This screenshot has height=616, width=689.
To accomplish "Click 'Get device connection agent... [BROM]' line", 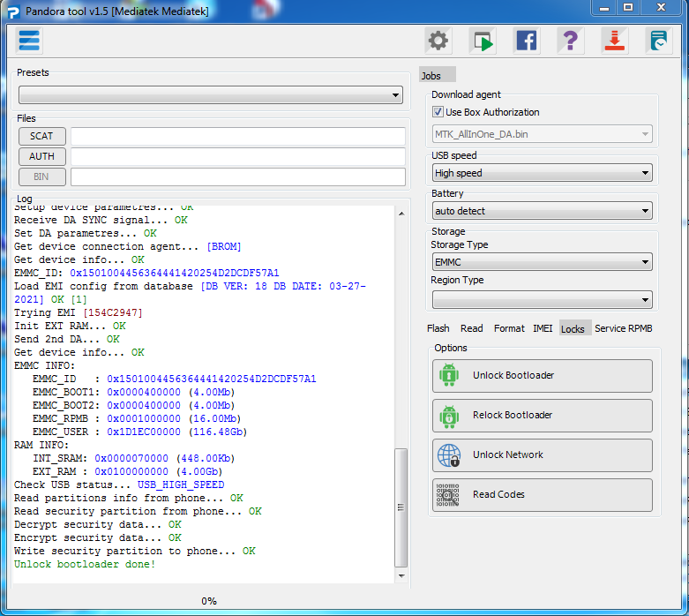I will click(127, 246).
